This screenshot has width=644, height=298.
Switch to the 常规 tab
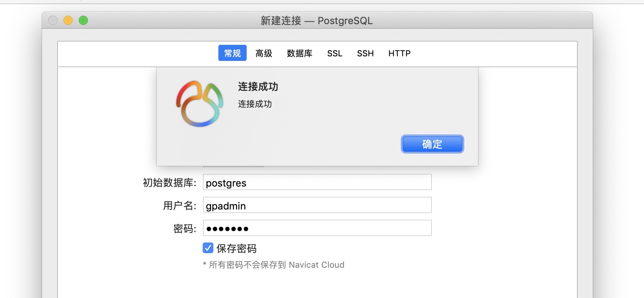click(233, 53)
